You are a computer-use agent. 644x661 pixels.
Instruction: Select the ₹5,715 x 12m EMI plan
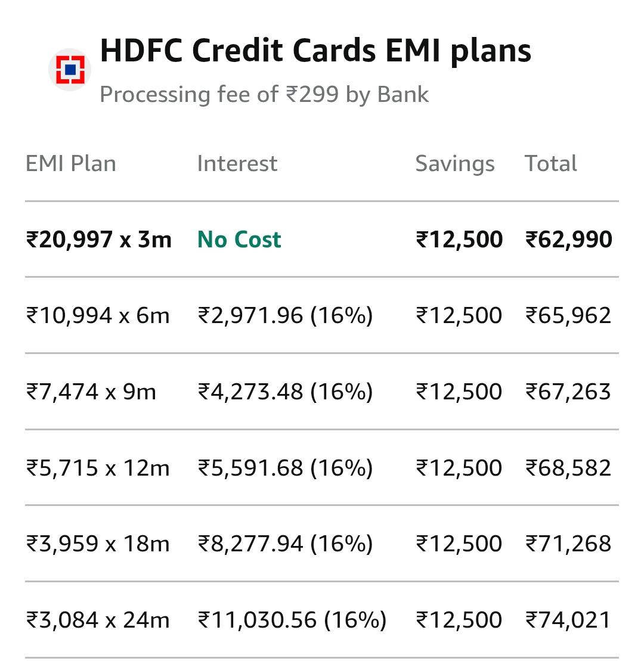click(98, 468)
